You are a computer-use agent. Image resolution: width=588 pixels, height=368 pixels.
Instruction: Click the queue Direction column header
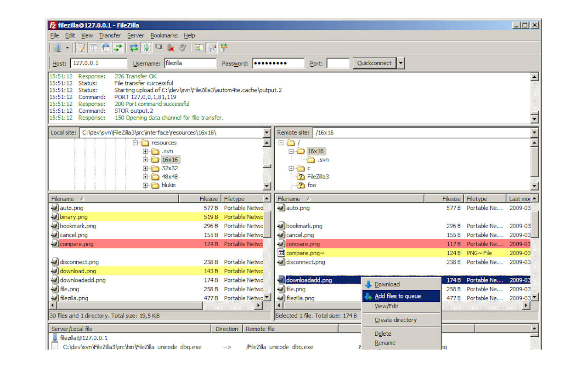pyautogui.click(x=227, y=329)
